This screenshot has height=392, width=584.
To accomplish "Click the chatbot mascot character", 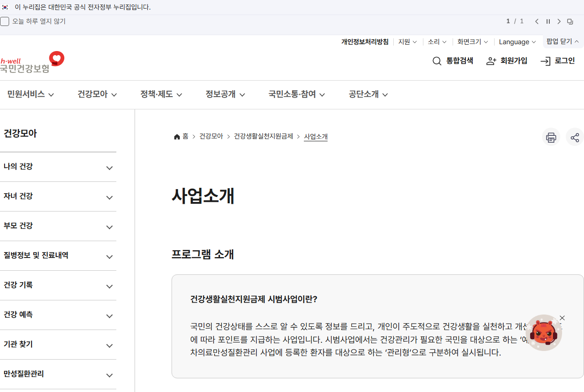I will tap(543, 333).
